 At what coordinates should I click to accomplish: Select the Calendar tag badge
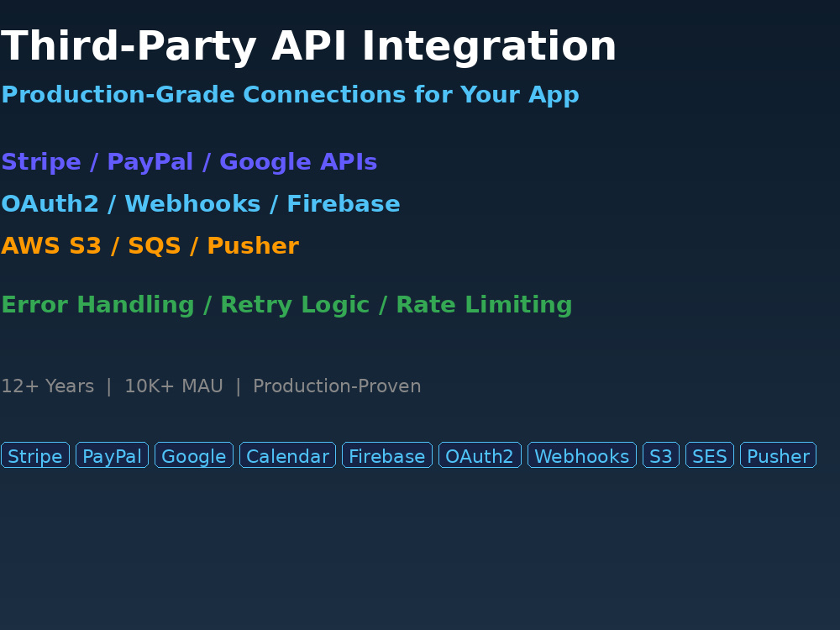(287, 454)
